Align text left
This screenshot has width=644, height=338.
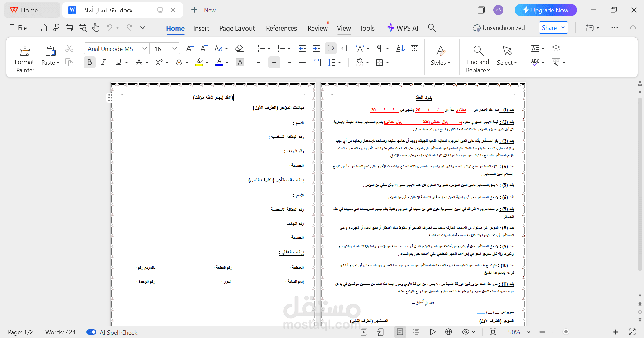[x=260, y=62]
